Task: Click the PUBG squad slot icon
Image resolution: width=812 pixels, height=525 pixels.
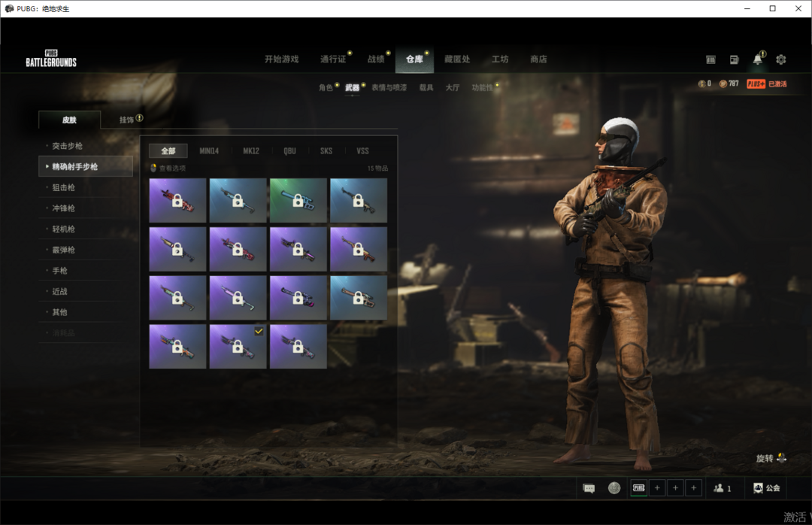Action: [638, 488]
